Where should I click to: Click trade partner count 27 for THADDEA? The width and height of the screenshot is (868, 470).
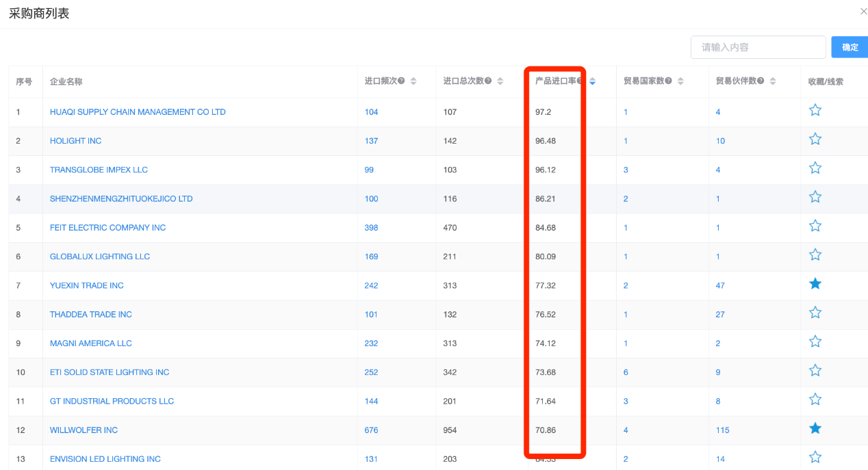720,314
